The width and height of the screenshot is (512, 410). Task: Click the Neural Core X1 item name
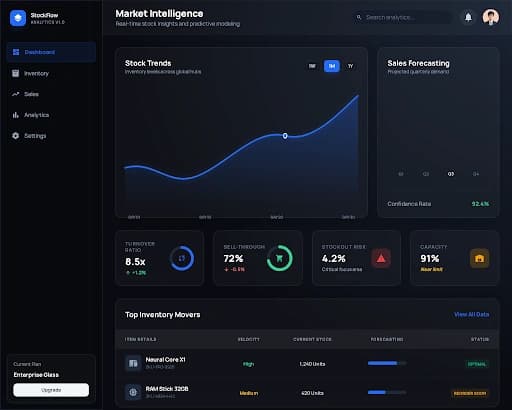165,360
